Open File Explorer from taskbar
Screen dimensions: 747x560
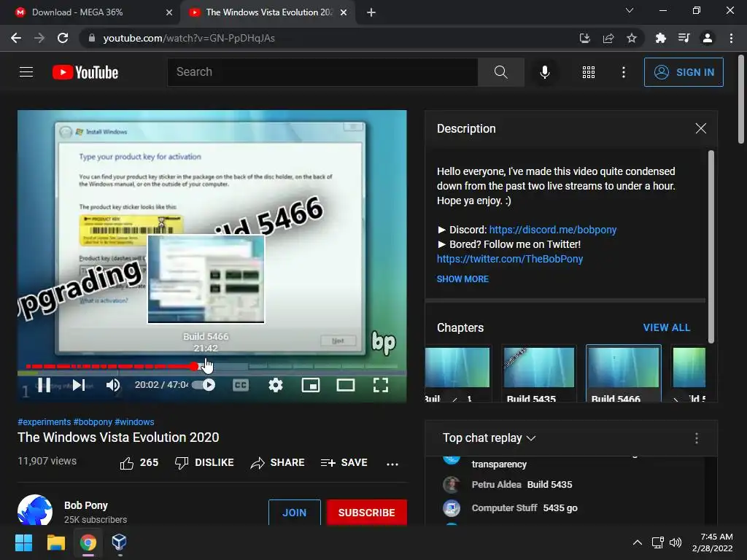(x=55, y=542)
